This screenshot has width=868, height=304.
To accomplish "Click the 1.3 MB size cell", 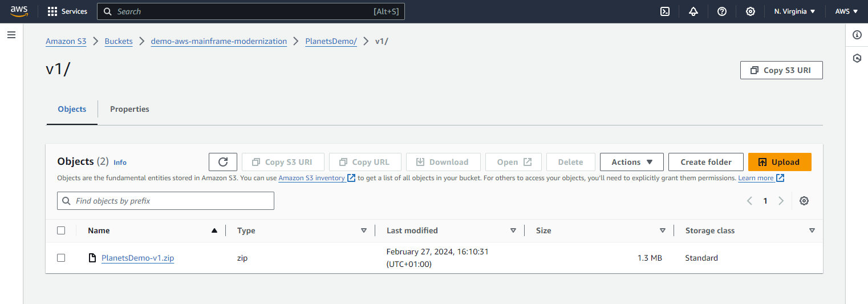I will pos(650,258).
